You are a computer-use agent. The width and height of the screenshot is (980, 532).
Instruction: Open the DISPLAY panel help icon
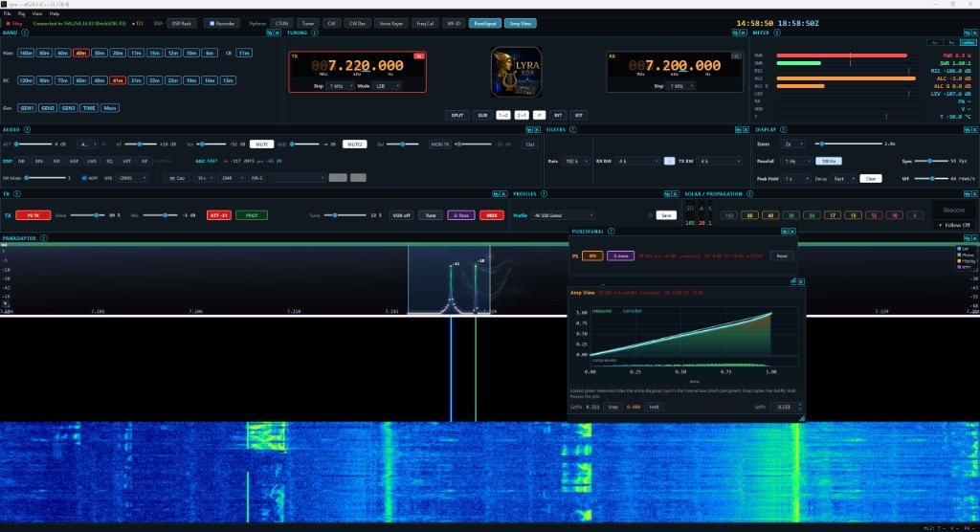pos(783,129)
